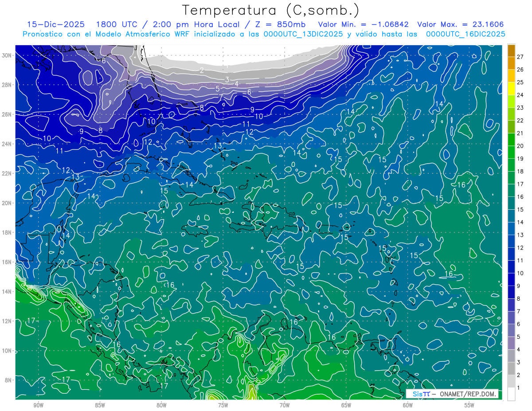The height and width of the screenshot is (411, 532).
Task: Click the "70W" longitude axis label
Action: point(285,406)
